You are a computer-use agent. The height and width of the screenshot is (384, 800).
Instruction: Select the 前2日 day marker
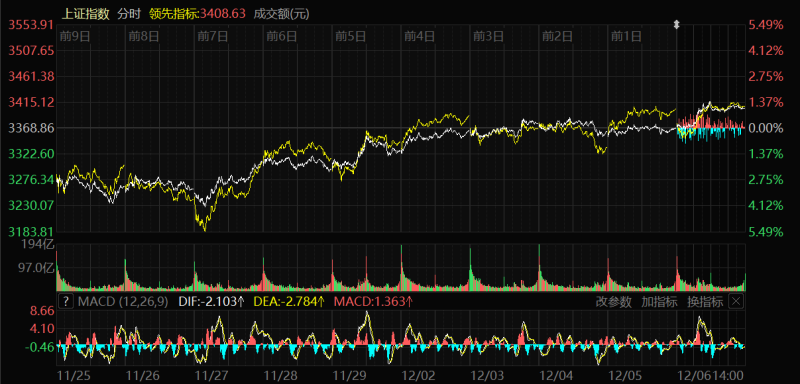click(x=557, y=36)
